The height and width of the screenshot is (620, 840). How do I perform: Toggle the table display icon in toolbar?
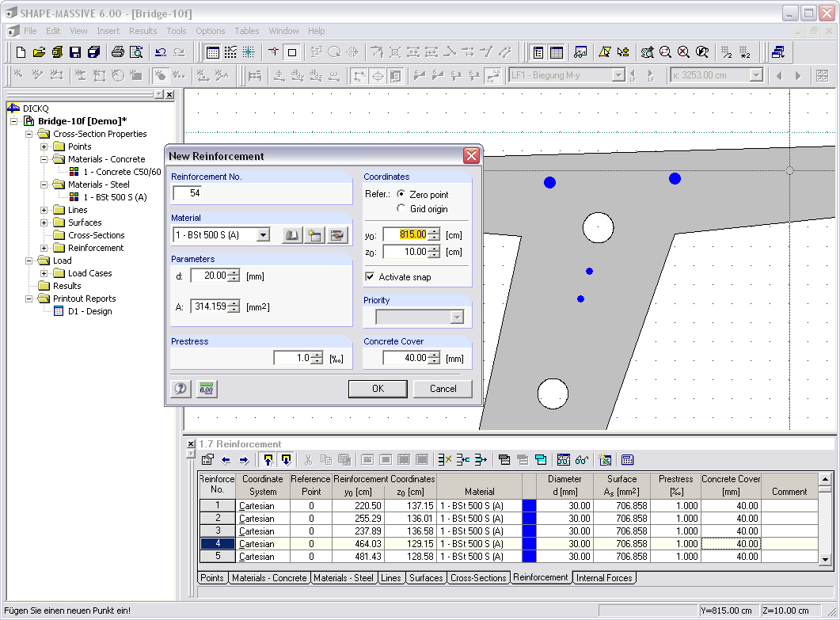(x=557, y=52)
